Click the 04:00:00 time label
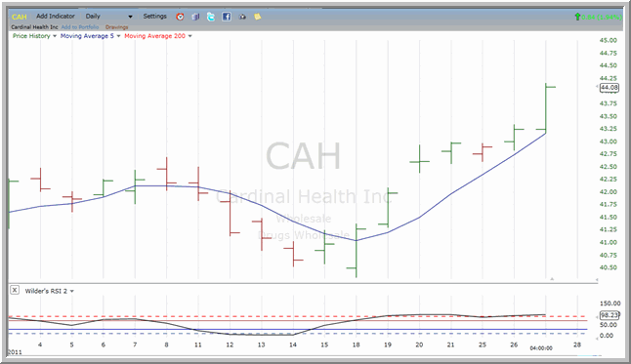Image resolution: width=631 pixels, height=364 pixels. (x=541, y=348)
